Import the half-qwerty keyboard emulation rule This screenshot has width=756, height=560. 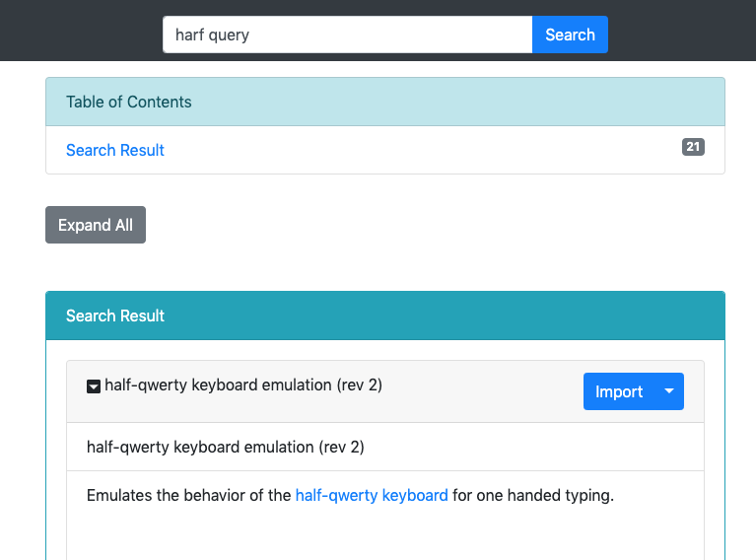click(x=619, y=391)
